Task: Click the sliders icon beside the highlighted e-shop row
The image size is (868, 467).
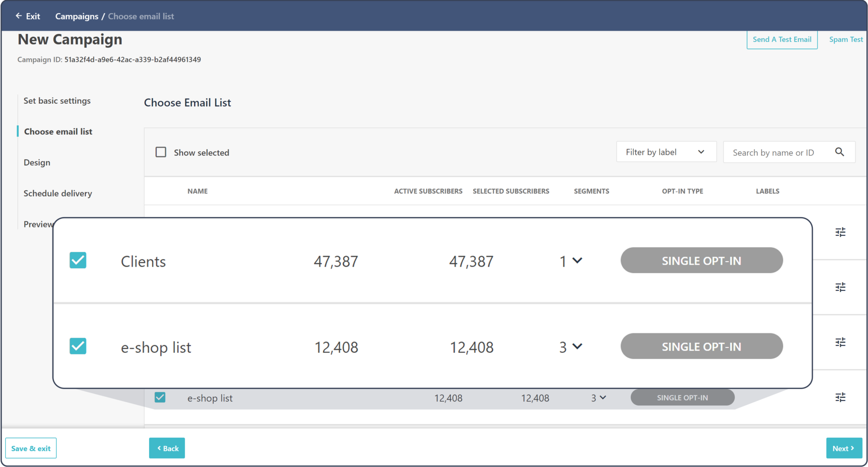Action: (x=840, y=397)
